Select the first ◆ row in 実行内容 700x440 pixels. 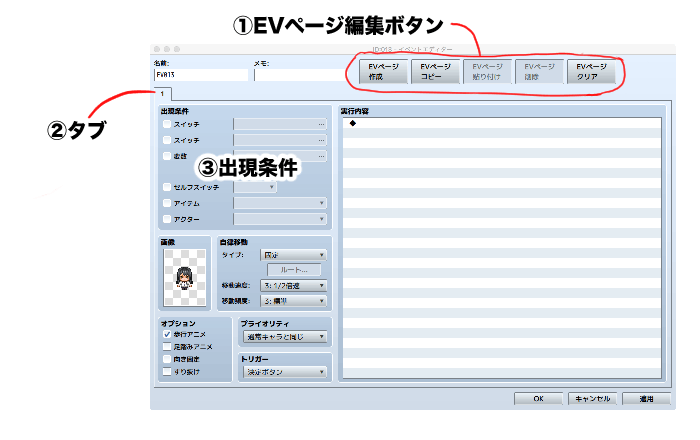(502, 123)
